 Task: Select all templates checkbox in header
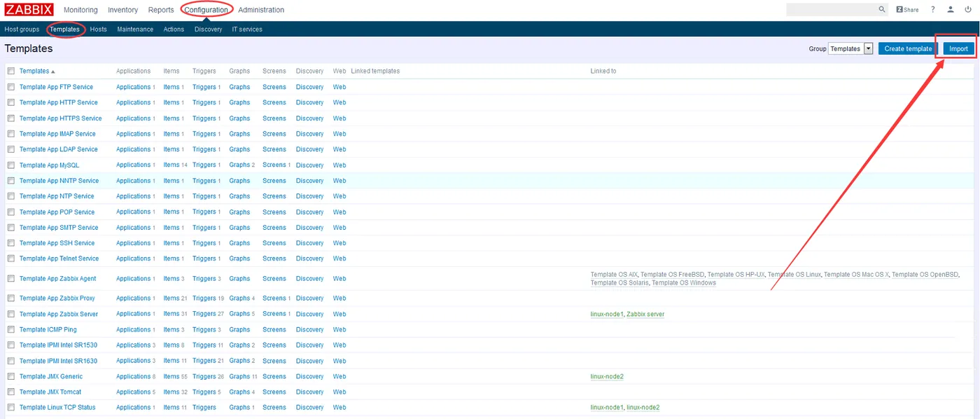pos(10,71)
